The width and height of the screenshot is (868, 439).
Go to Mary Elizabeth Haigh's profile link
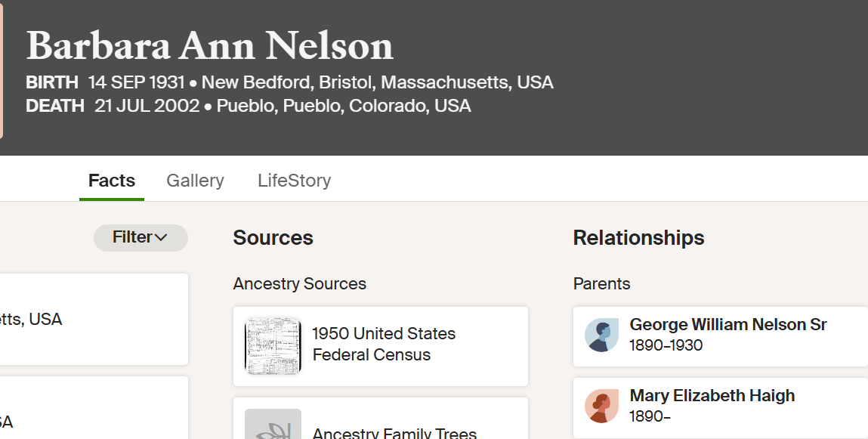[712, 396]
